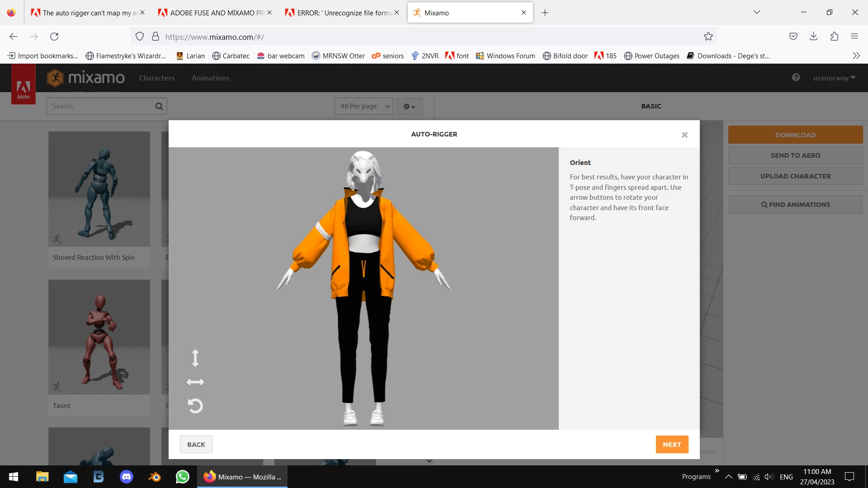Click the reset rotation circular arrow
Screen dimensions: 868x488
coord(195,406)
